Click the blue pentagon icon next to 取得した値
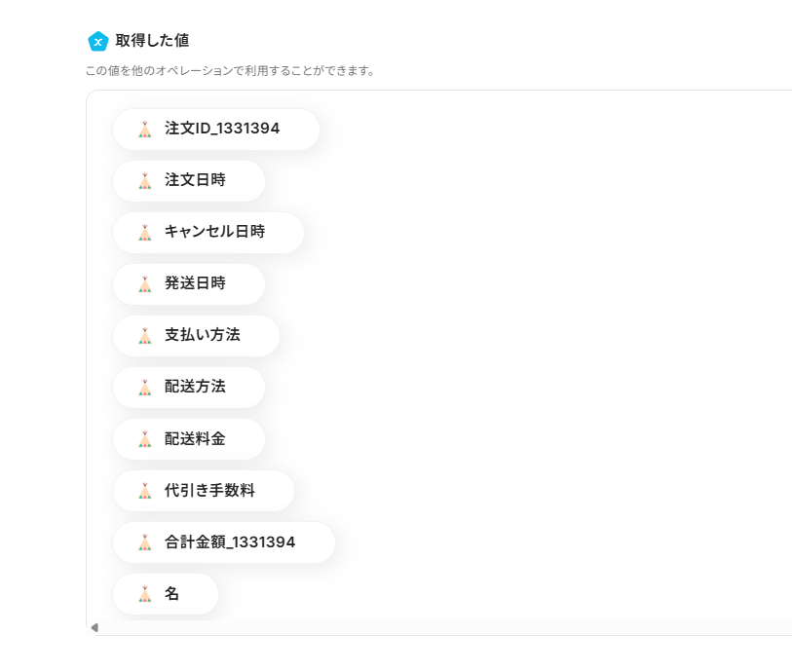Viewport: 792px width, 672px height. (x=97, y=41)
